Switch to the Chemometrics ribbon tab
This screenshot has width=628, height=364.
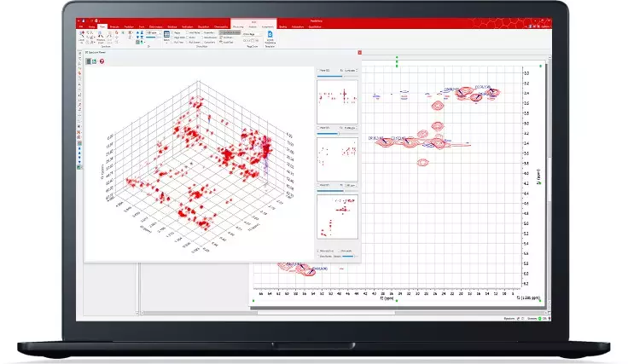point(221,26)
